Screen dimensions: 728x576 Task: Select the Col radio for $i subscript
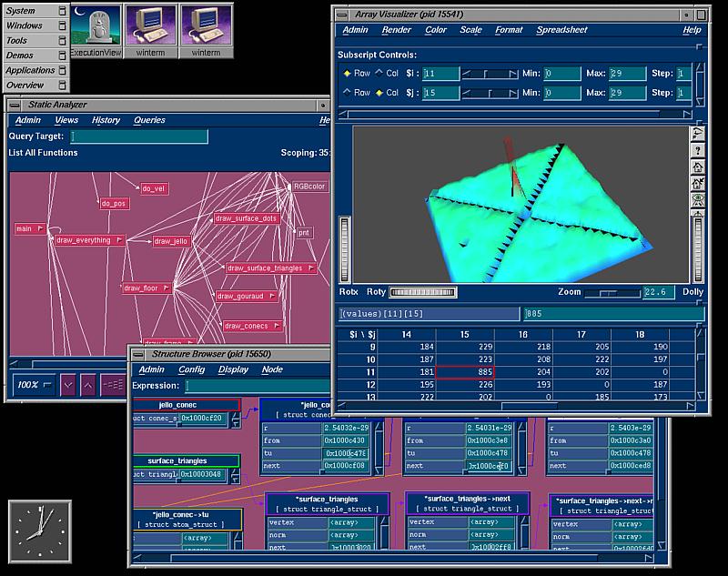pyautogui.click(x=379, y=73)
